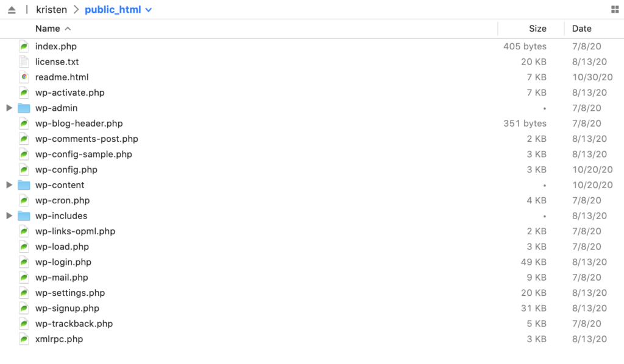
Task: Click the wp-includes folder icon
Action: tap(24, 215)
